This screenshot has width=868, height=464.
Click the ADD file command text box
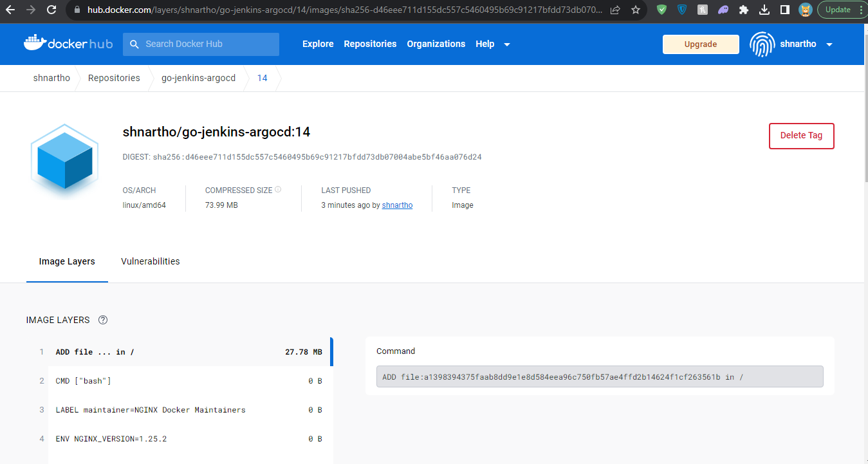(600, 376)
